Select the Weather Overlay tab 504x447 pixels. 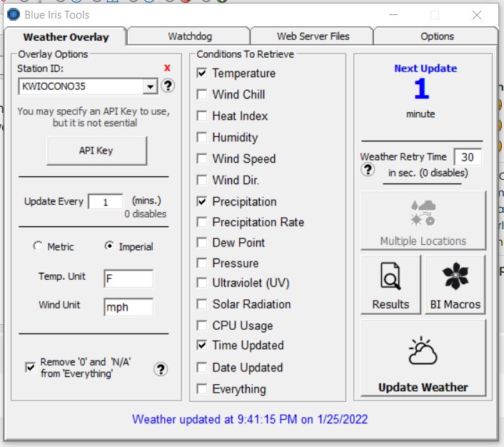[x=66, y=37]
